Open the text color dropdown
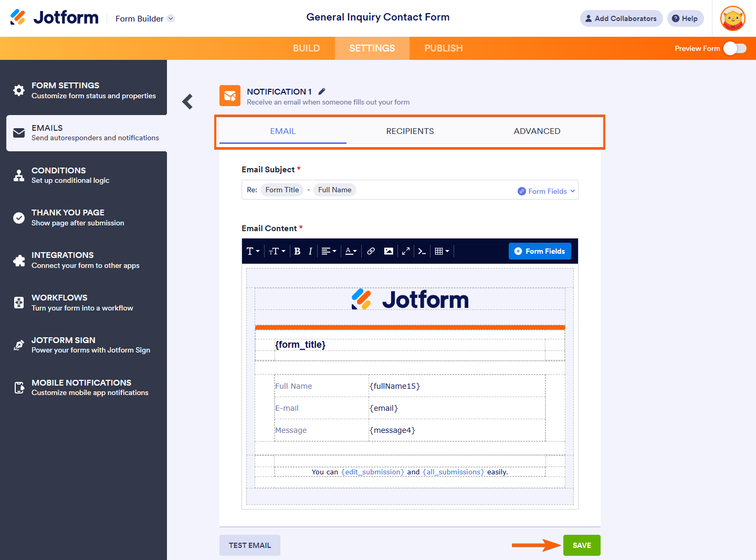 (351, 251)
